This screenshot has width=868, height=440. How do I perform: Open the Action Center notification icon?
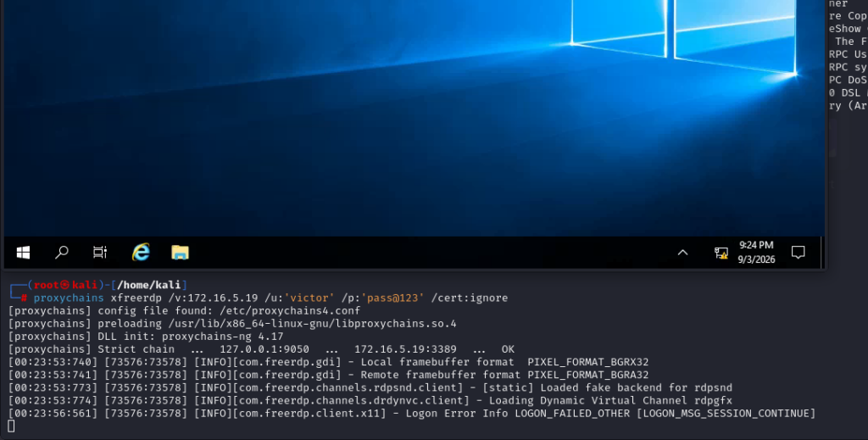[798, 253]
